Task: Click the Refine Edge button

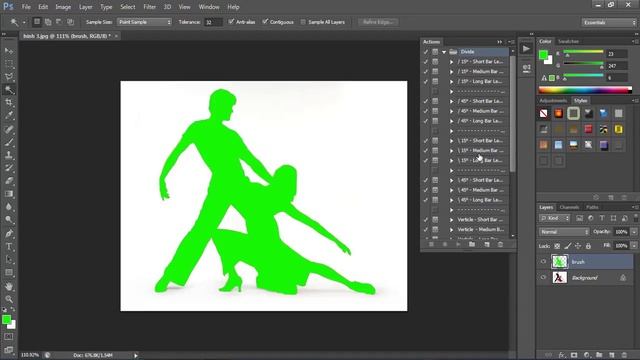Action: click(378, 22)
